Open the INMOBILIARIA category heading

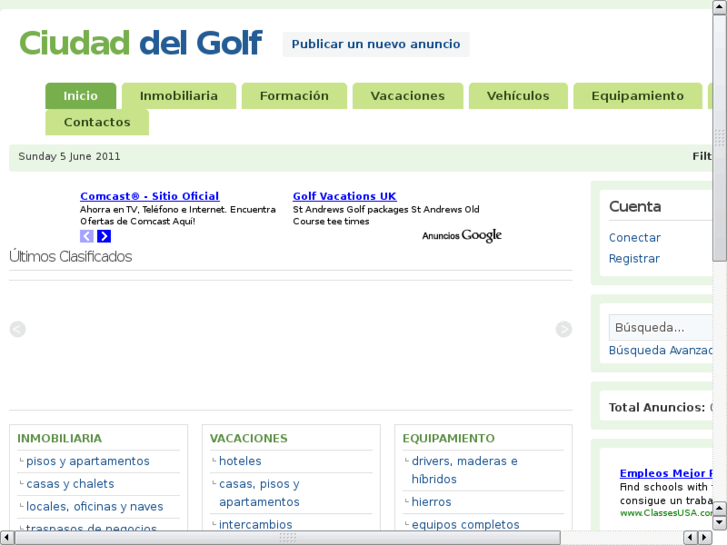coord(59,438)
